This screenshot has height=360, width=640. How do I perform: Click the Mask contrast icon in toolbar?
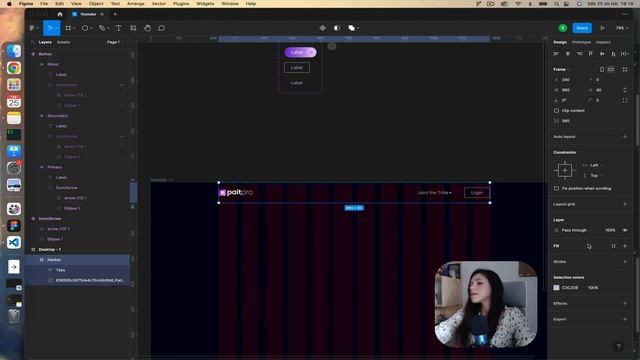(337, 28)
